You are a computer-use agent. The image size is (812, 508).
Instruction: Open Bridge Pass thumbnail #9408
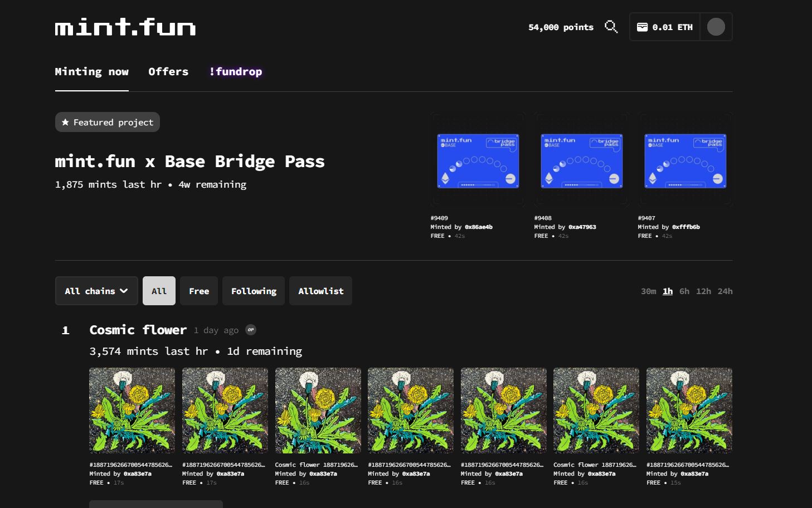(x=582, y=160)
